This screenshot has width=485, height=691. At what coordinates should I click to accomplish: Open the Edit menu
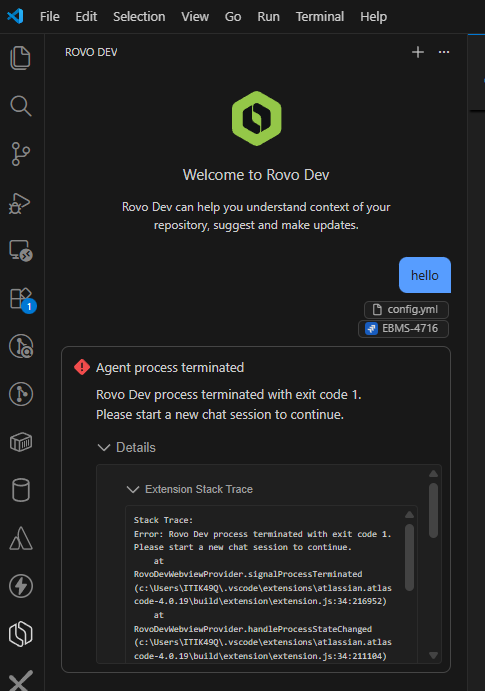click(x=86, y=17)
